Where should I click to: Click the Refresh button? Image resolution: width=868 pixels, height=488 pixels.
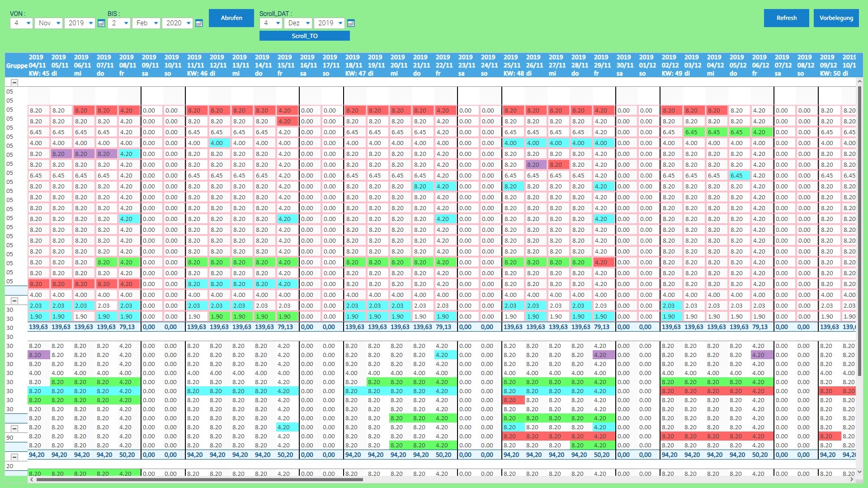coord(786,18)
